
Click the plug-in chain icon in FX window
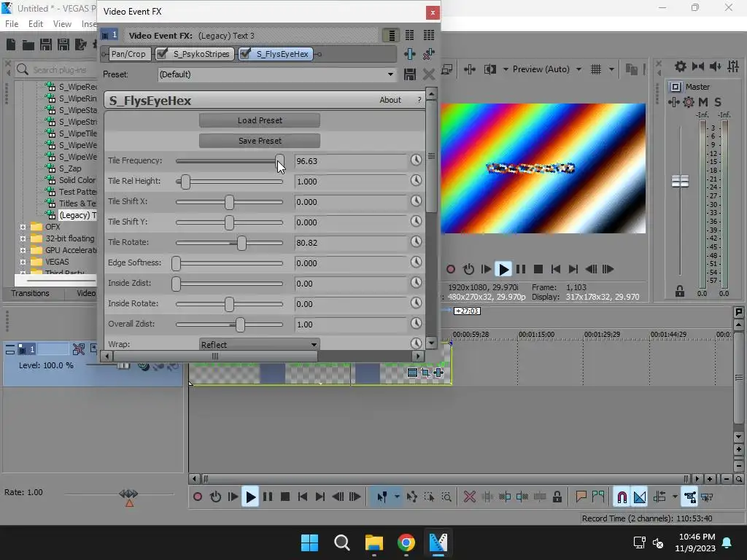(410, 54)
